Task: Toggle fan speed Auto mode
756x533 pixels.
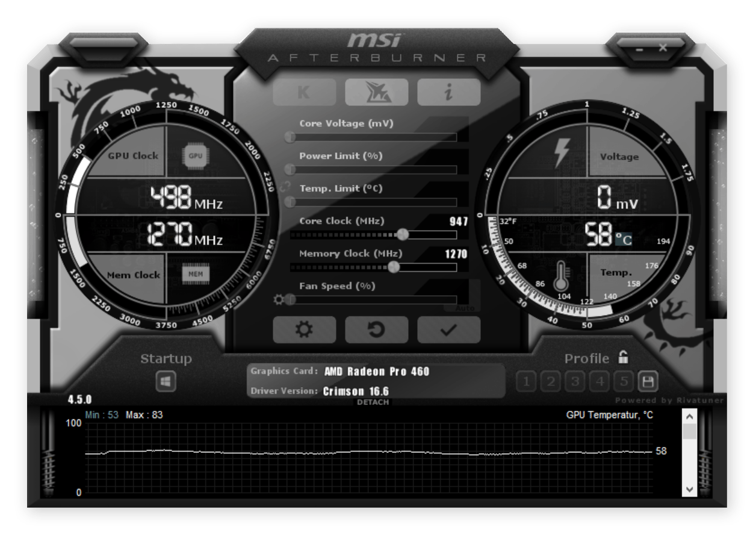Action: 465,308
